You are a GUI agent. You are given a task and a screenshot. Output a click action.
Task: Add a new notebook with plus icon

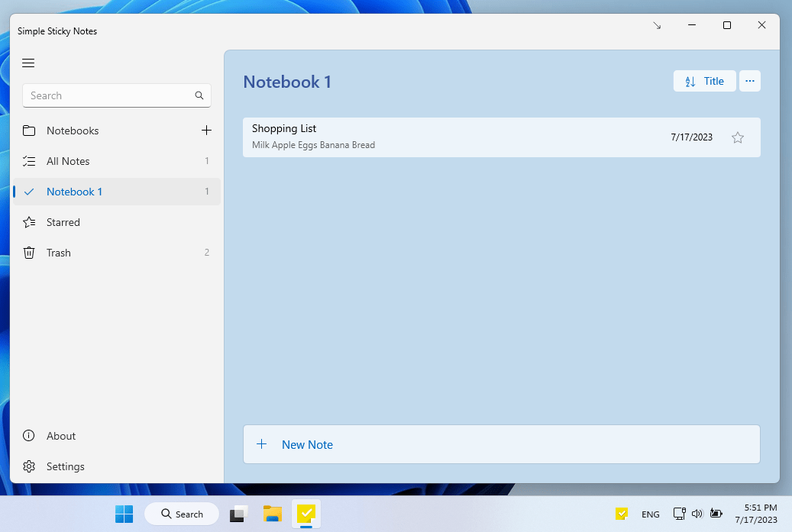tap(206, 131)
